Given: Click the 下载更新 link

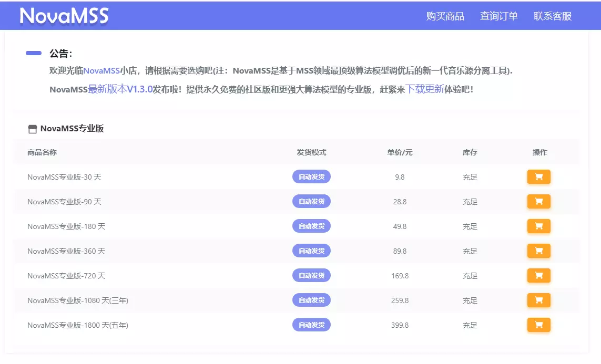Looking at the screenshot, I should [x=425, y=89].
